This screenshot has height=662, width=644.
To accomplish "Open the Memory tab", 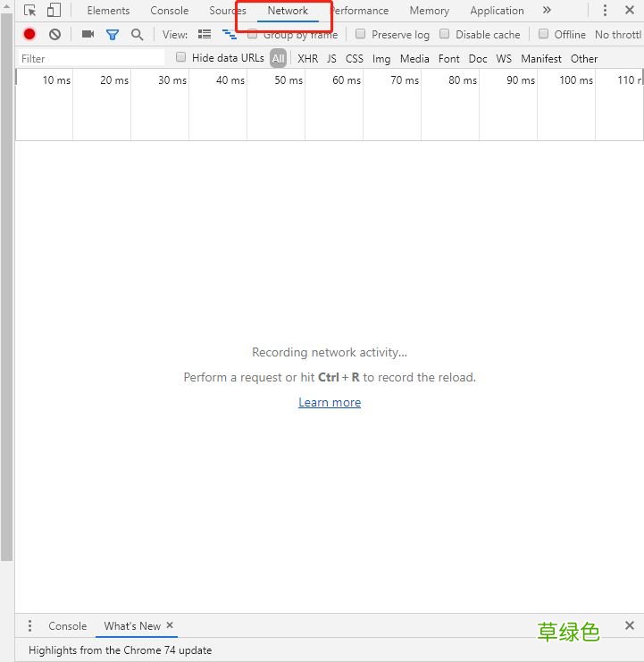I will click(430, 11).
